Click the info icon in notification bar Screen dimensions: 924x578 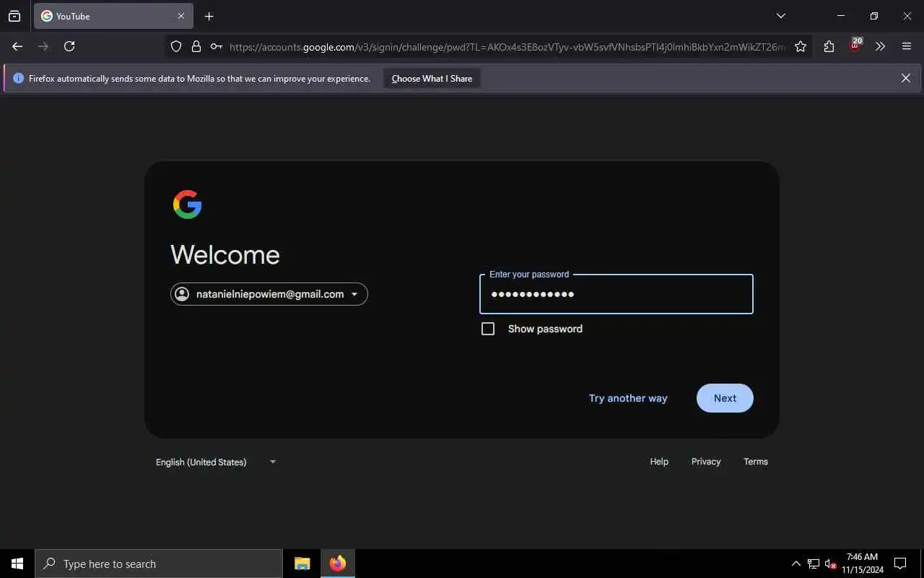coord(19,78)
